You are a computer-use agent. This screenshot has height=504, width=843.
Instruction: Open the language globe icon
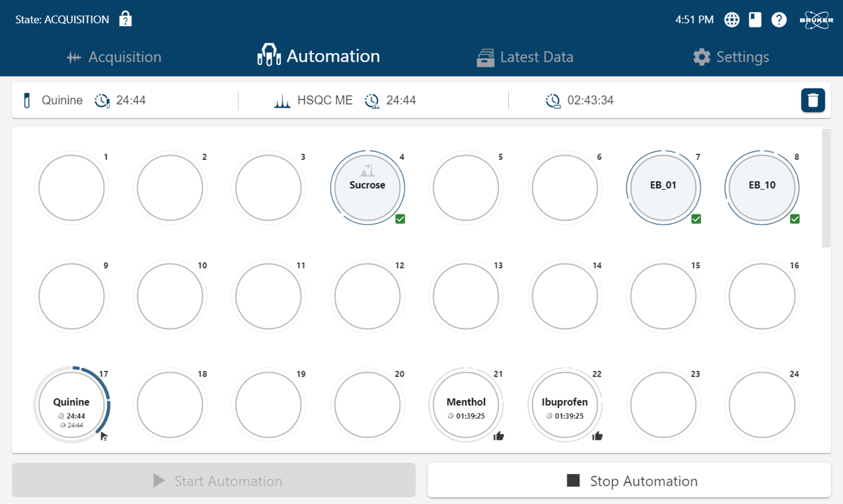coord(732,20)
